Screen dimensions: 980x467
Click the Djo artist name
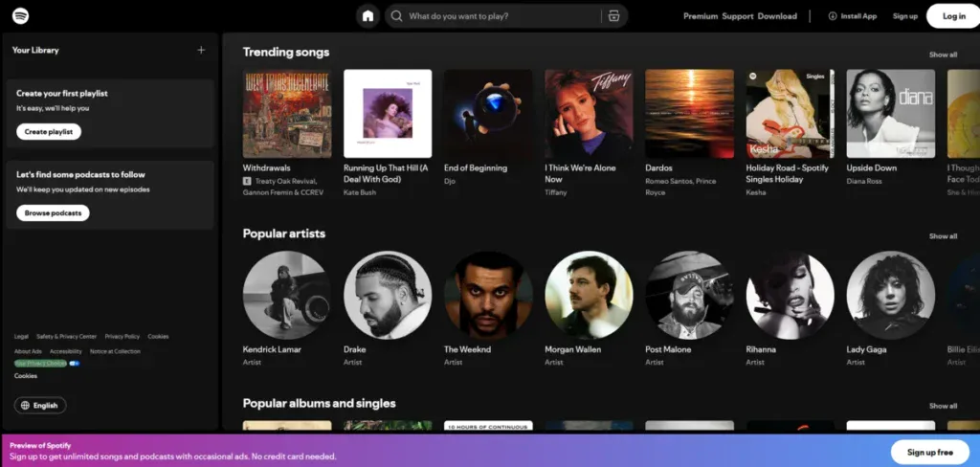(x=450, y=181)
